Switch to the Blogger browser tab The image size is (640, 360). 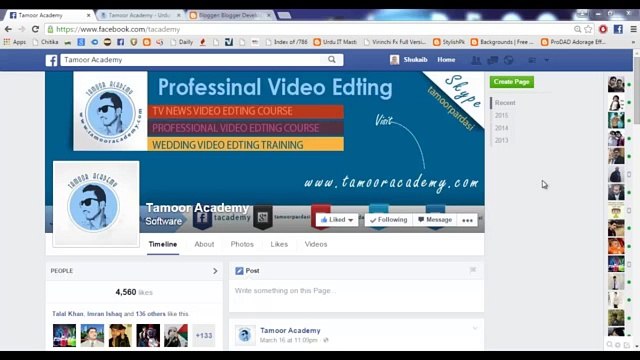[229, 15]
